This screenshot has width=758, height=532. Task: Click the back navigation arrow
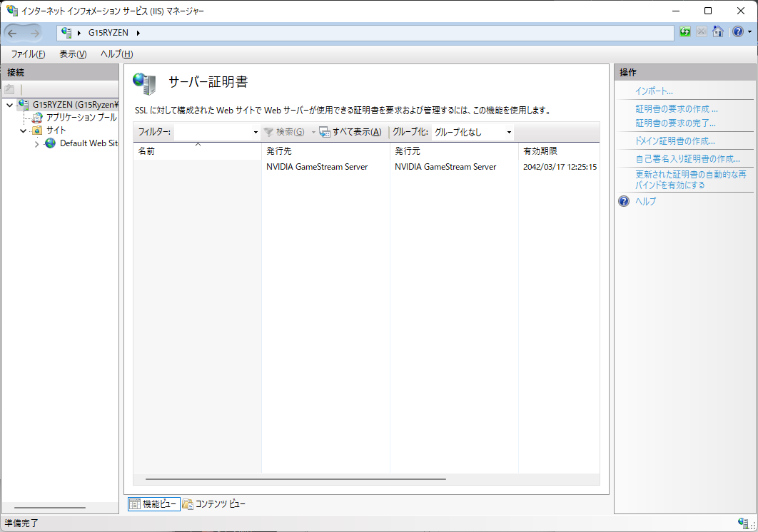(x=13, y=33)
